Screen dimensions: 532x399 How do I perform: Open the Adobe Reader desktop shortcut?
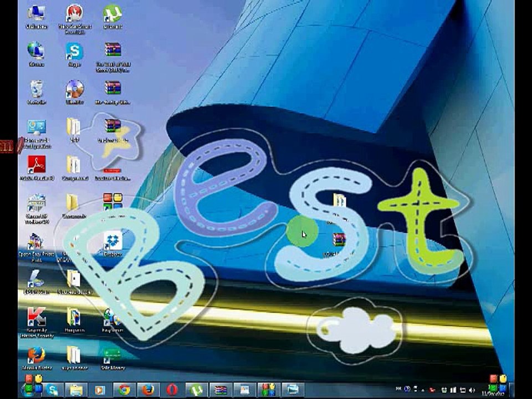pos(37,168)
